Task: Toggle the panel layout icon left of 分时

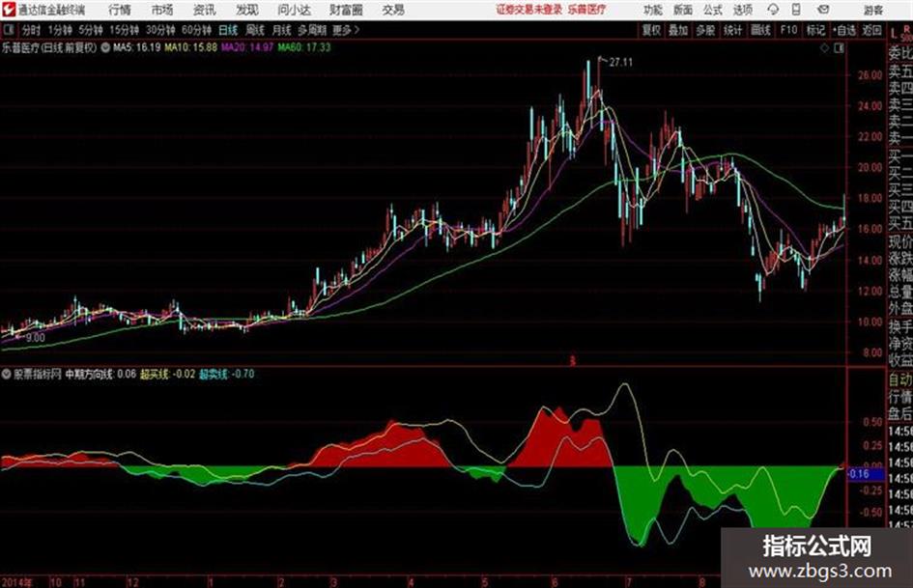Action: click(x=9, y=30)
